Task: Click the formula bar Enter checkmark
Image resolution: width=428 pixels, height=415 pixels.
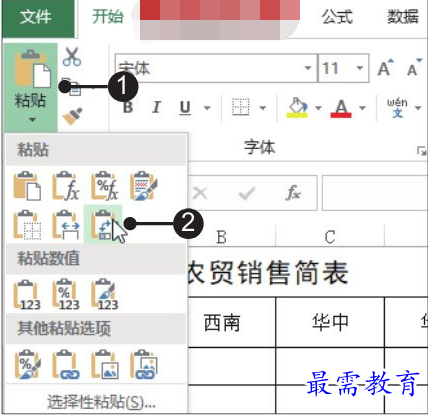Action: [247, 193]
